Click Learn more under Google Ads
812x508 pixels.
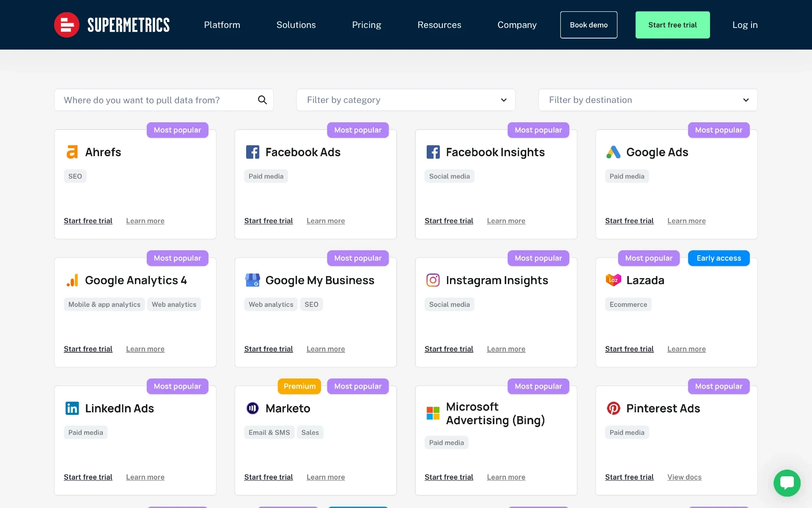(686, 221)
